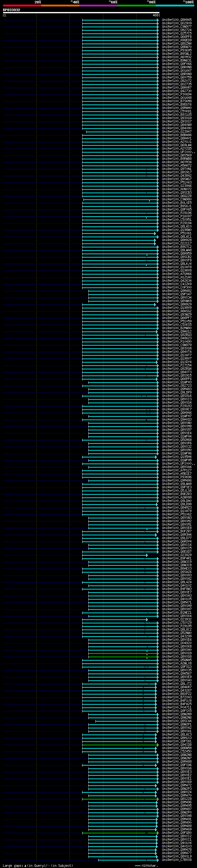Click hit label UniRef100_P04711
Image resolution: width=197 pixels, height=868 pixels.
(x=177, y=707)
